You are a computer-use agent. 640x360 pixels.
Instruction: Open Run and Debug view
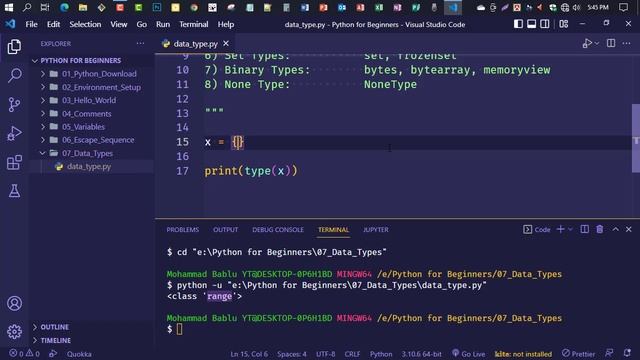14,133
